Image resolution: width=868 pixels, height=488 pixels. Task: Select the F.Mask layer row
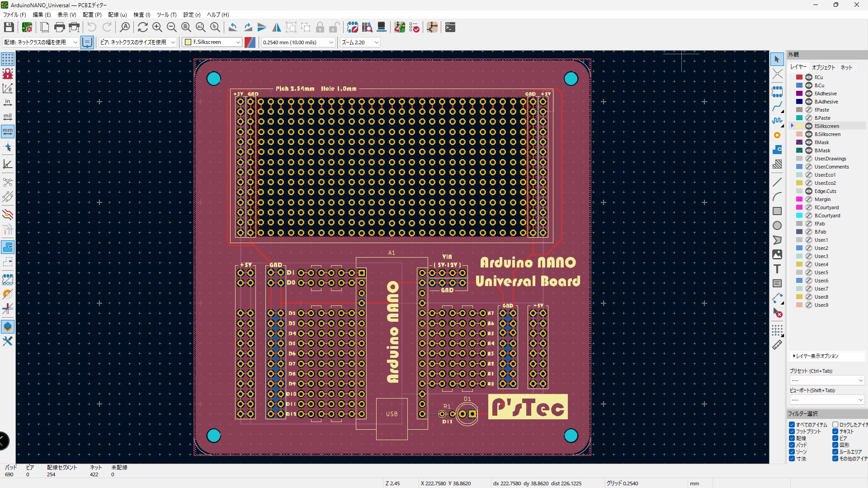tap(822, 142)
